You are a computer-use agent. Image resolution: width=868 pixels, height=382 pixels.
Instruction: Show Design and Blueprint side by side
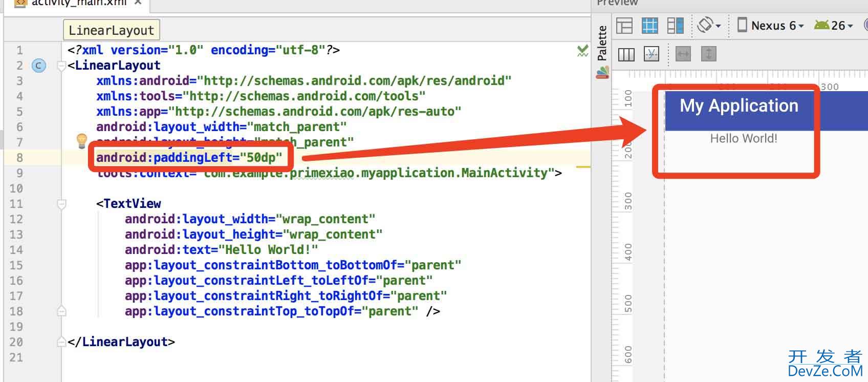pos(676,25)
